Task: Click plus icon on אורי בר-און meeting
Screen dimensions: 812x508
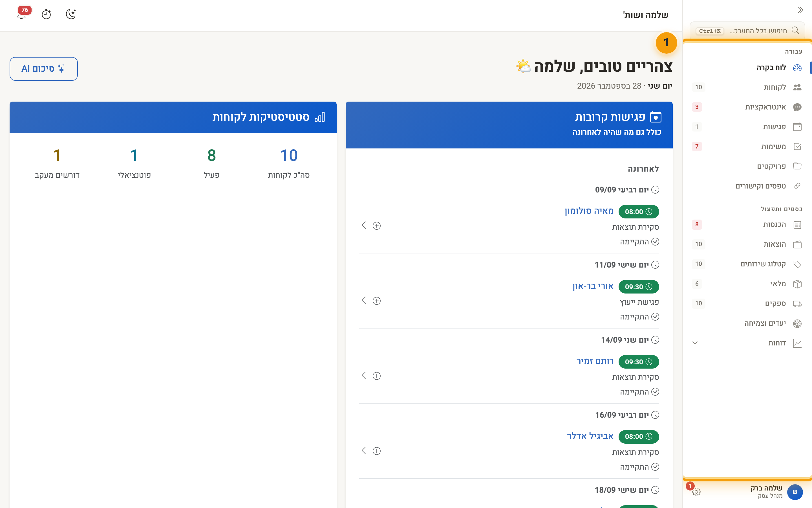Action: [376, 301]
